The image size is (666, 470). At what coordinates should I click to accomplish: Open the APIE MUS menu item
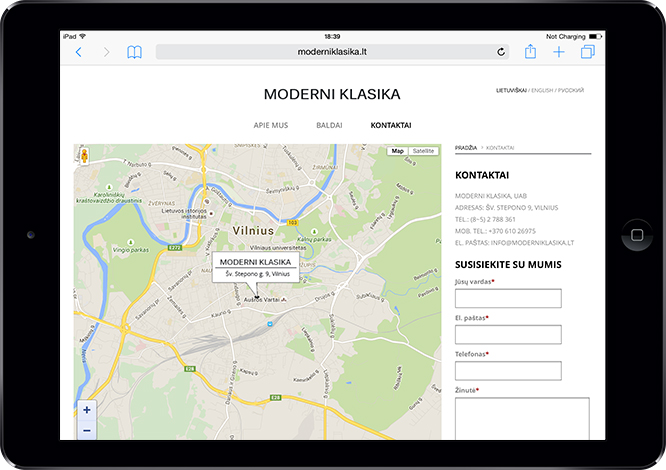[x=271, y=125]
